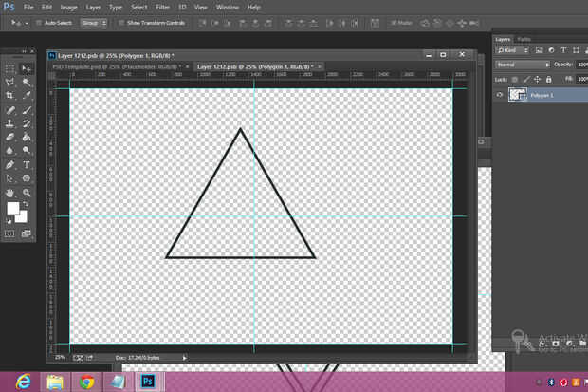Click the zoom percentage field in status bar

[x=60, y=358]
